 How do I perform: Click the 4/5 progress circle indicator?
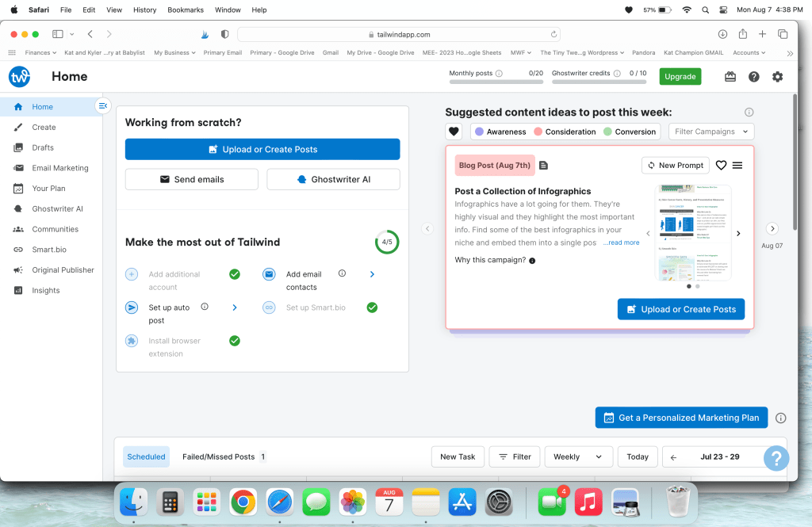387,242
